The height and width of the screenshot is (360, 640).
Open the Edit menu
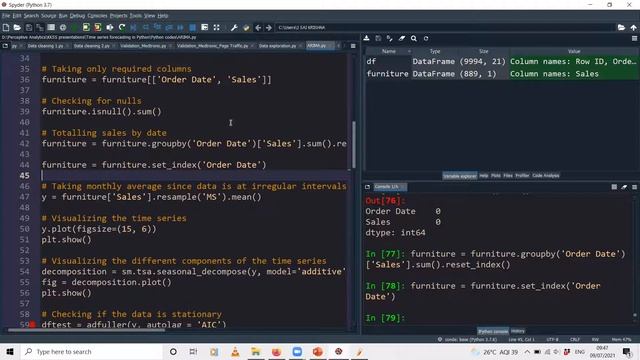click(x=17, y=16)
